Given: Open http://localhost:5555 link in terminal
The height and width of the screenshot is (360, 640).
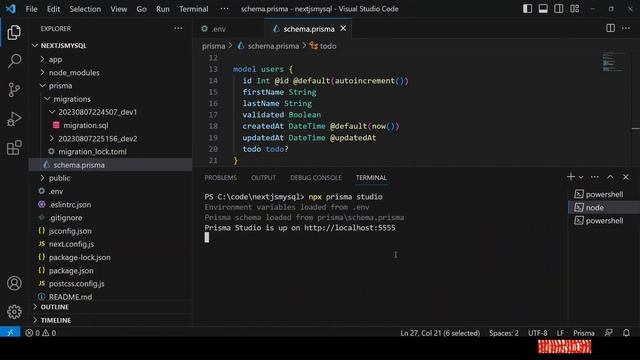Looking at the screenshot, I should [x=350, y=228].
